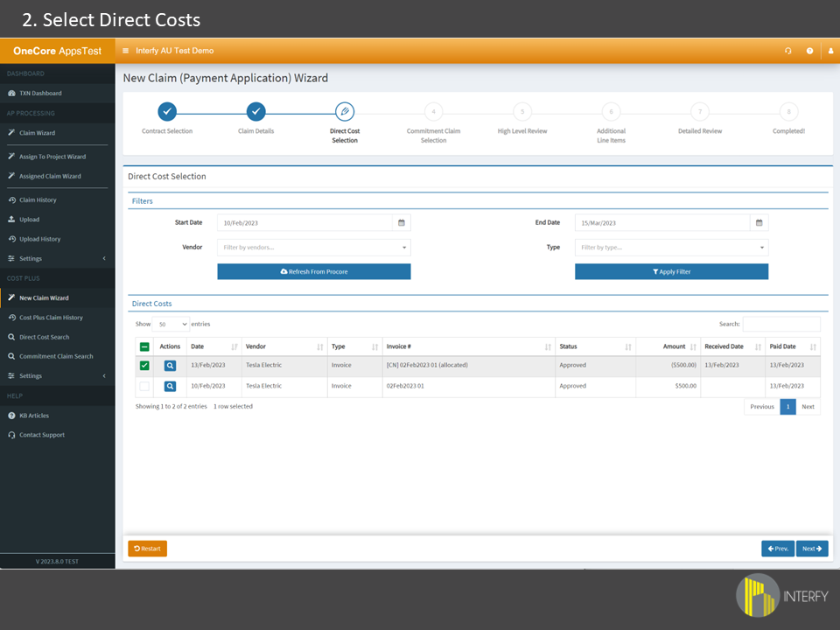The width and height of the screenshot is (840, 630).
Task: Click the Contract Selection wizard step circle
Action: pos(167,111)
